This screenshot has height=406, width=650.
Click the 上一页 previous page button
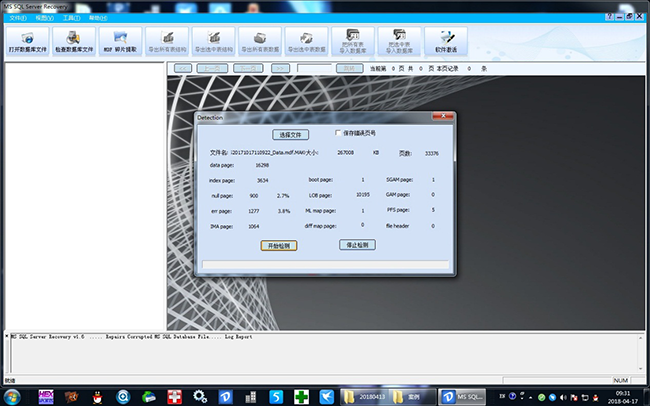point(212,68)
